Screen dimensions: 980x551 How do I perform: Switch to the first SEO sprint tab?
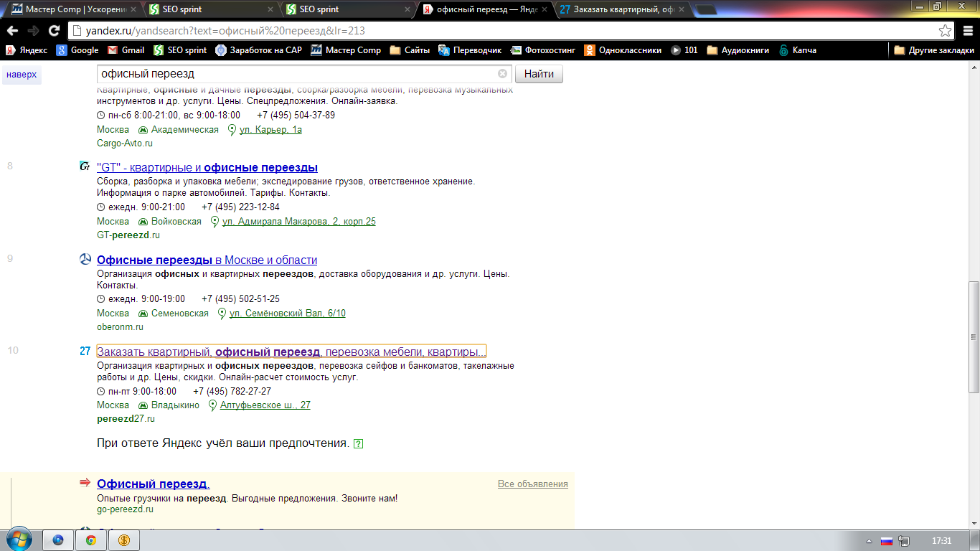210,9
